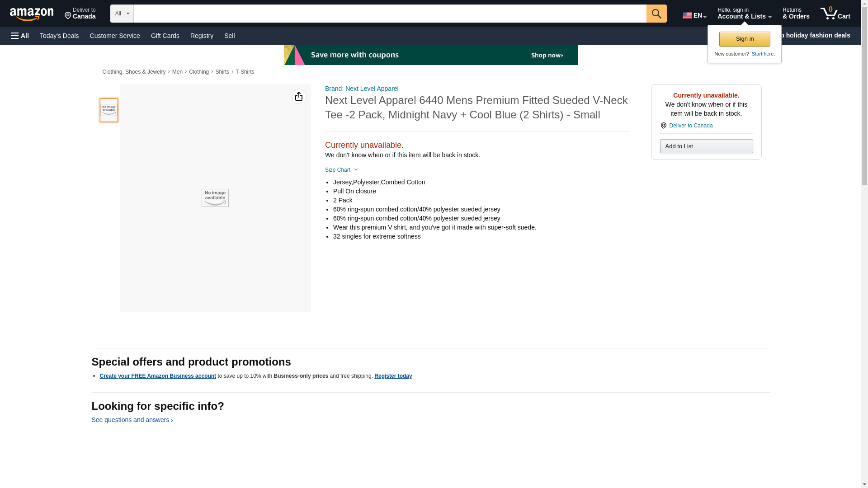
Task: Click the share icon on product image
Action: 298,96
